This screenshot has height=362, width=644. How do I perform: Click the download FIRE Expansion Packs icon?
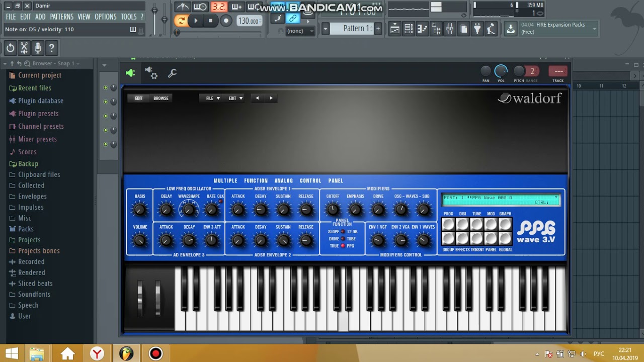(510, 29)
